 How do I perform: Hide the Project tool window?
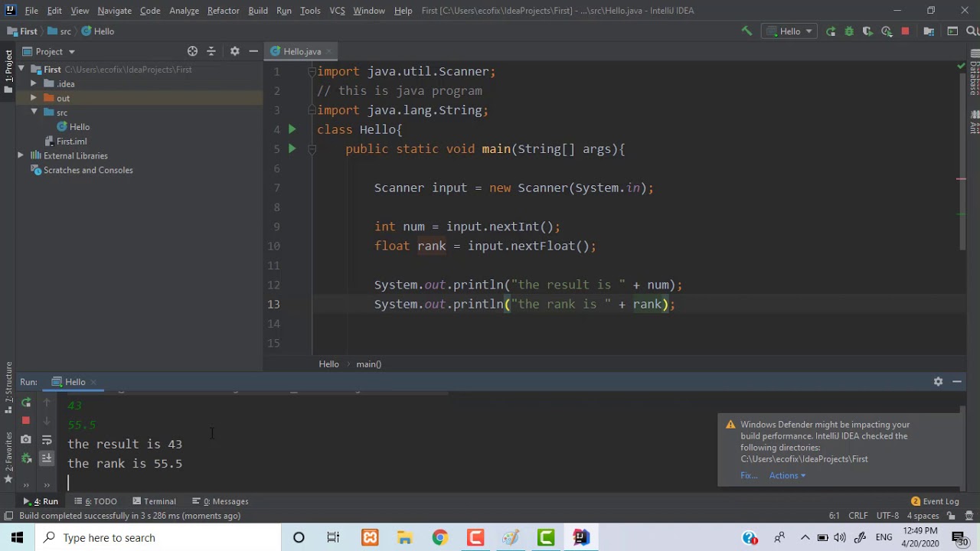click(x=253, y=51)
